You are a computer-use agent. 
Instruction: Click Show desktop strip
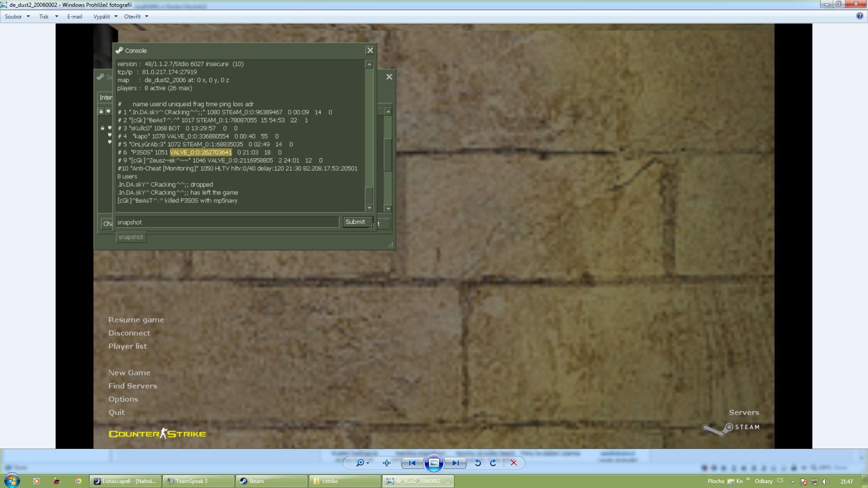864,481
